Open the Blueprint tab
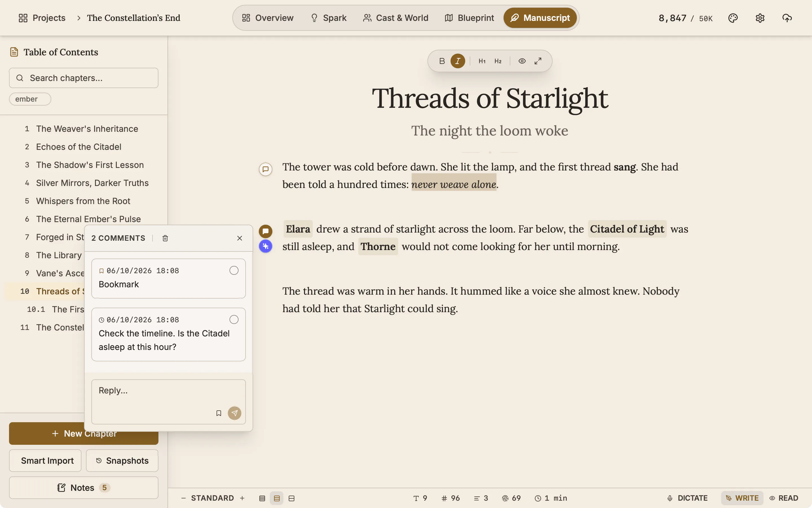The height and width of the screenshot is (508, 812). click(x=469, y=18)
